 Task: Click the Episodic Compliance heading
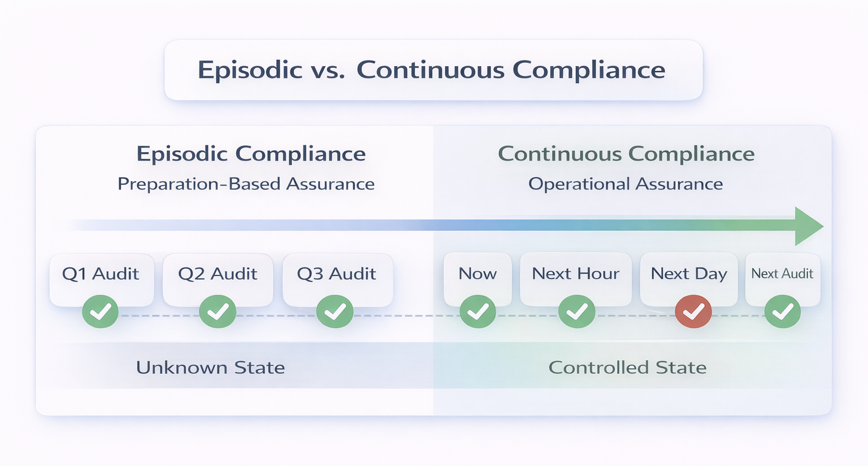(x=251, y=154)
